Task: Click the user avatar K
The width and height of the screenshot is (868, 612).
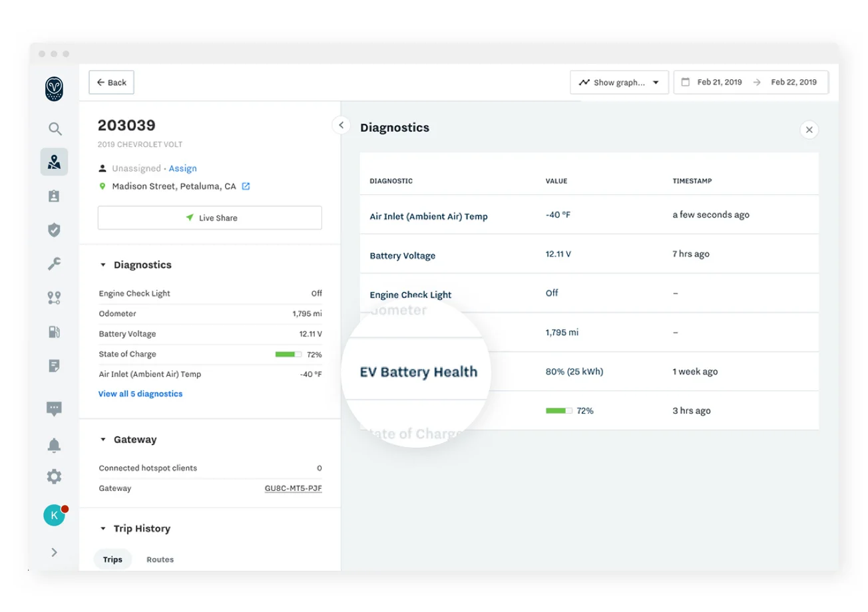Action: pyautogui.click(x=54, y=516)
